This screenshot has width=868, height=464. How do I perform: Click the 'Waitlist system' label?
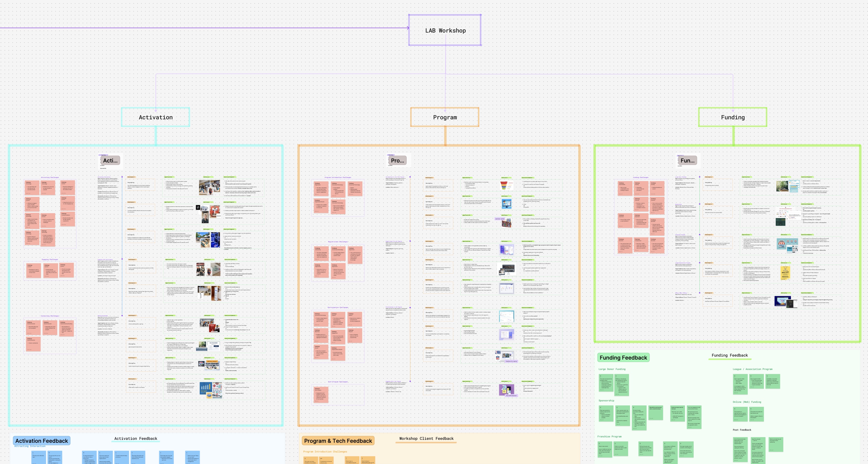tap(500, 219)
